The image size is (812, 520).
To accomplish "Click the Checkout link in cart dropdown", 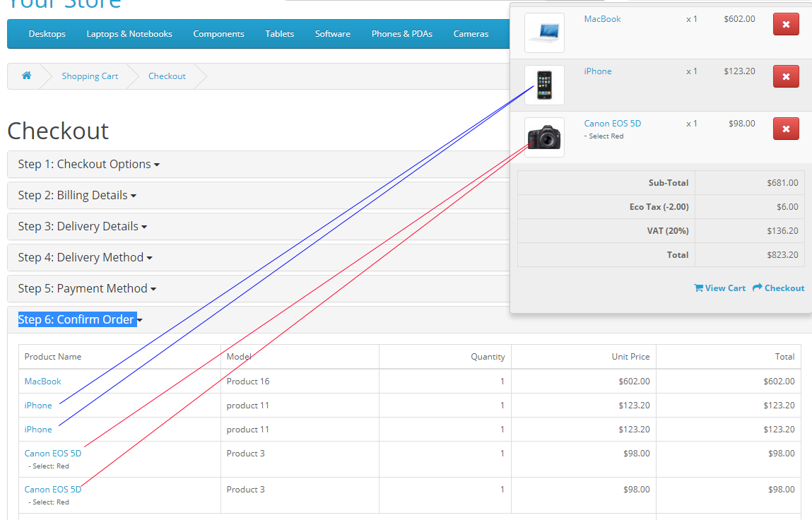I will click(x=779, y=288).
